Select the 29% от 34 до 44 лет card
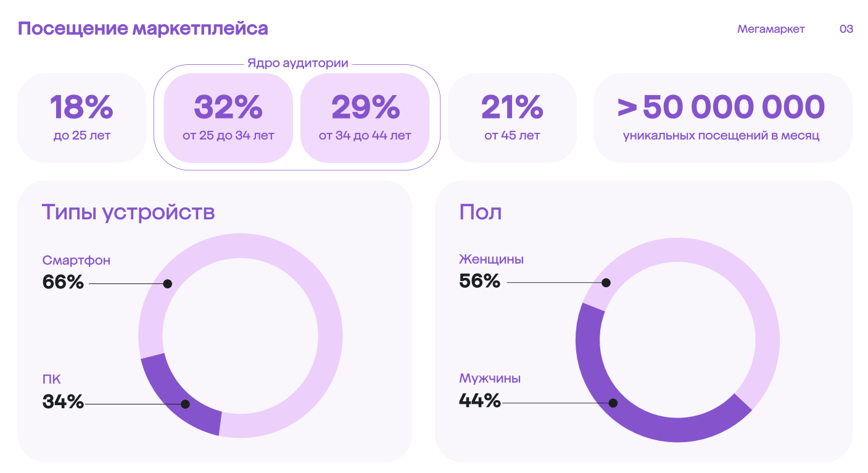 (365, 118)
